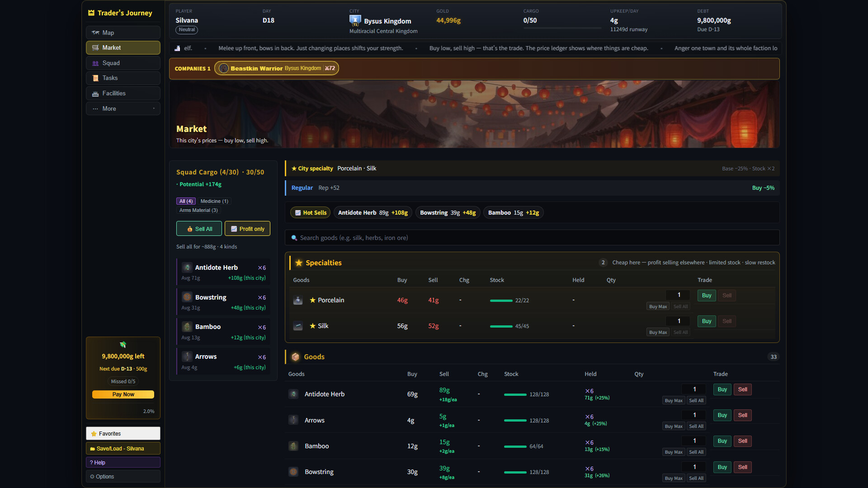Click the Bamboo icon in Squad Cargo
The width and height of the screenshot is (868, 488).
tap(187, 327)
